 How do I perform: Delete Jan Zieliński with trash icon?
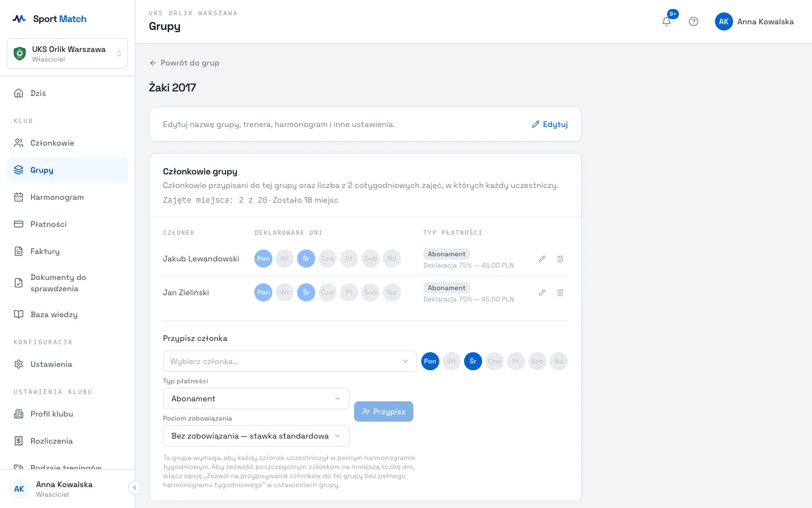click(560, 292)
